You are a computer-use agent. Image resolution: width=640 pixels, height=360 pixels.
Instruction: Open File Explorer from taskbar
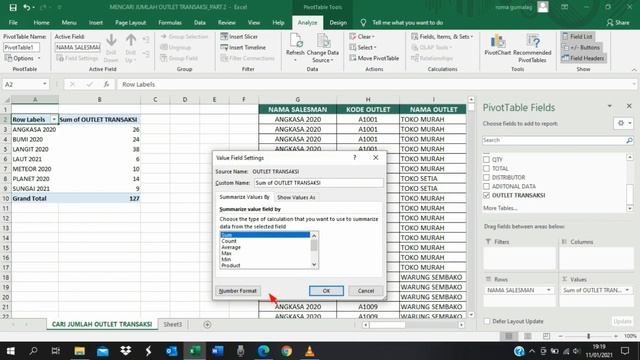80,351
